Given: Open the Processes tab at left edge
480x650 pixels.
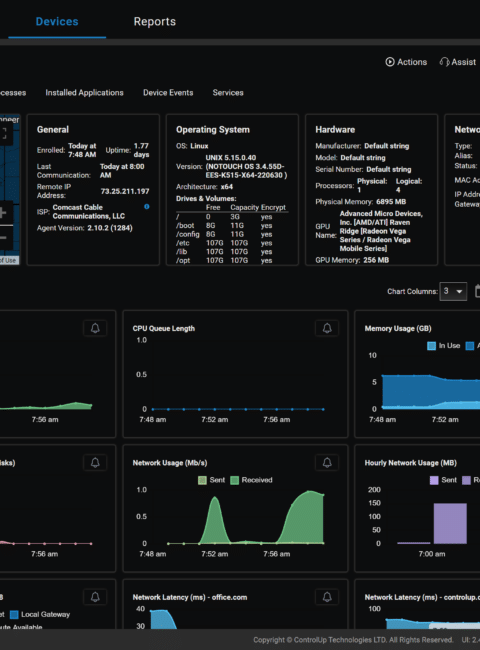Looking at the screenshot, I should tap(12, 92).
